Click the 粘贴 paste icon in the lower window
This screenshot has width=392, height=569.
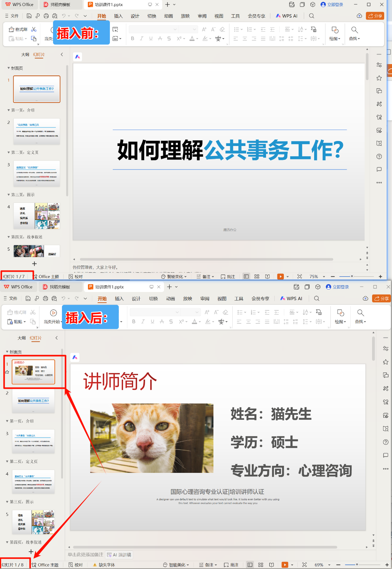tap(10, 322)
